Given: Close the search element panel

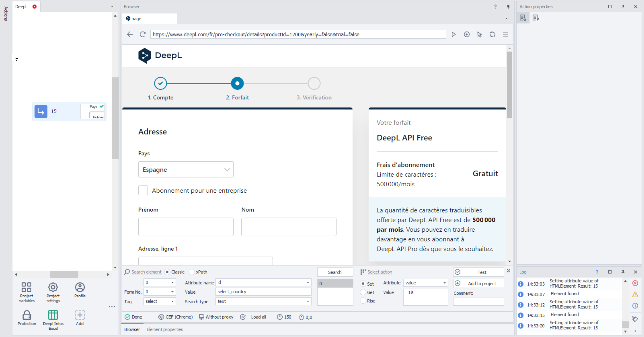Looking at the screenshot, I should point(509,271).
